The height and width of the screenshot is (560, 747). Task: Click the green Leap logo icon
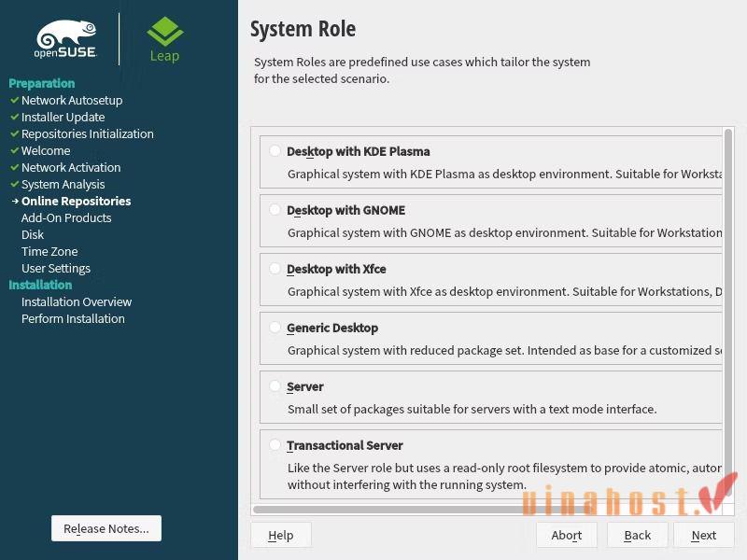click(165, 32)
